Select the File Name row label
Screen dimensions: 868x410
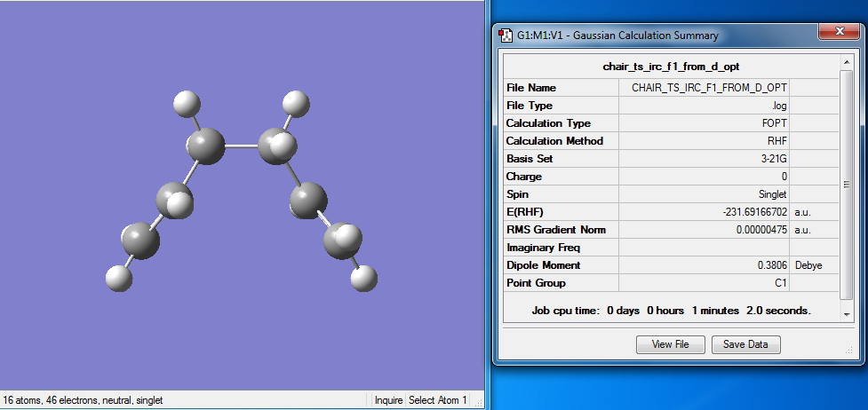[x=531, y=88]
